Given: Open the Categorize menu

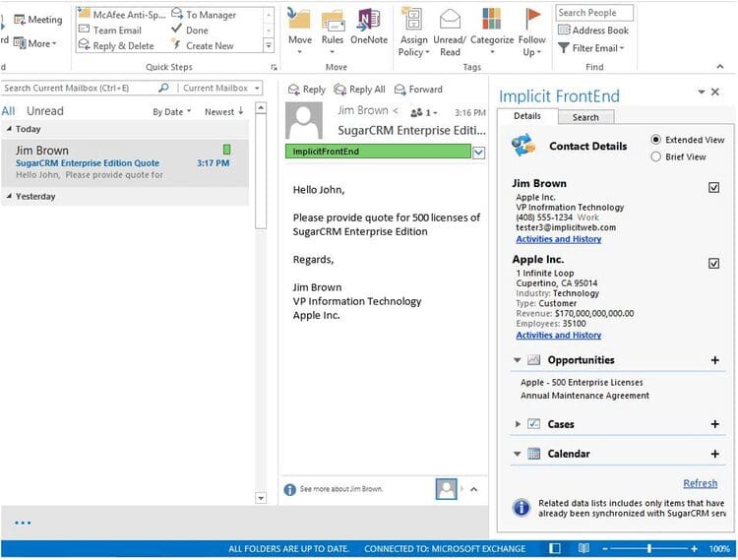Looking at the screenshot, I should [492, 31].
